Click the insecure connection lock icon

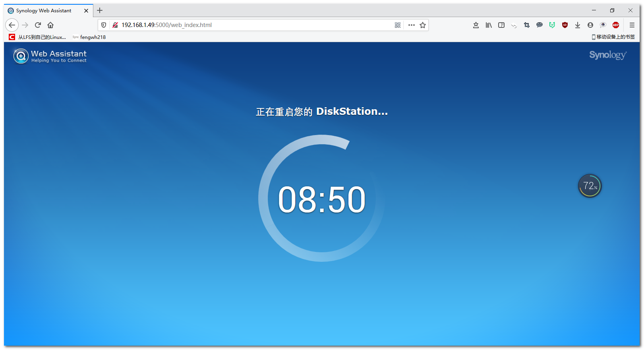pyautogui.click(x=115, y=25)
